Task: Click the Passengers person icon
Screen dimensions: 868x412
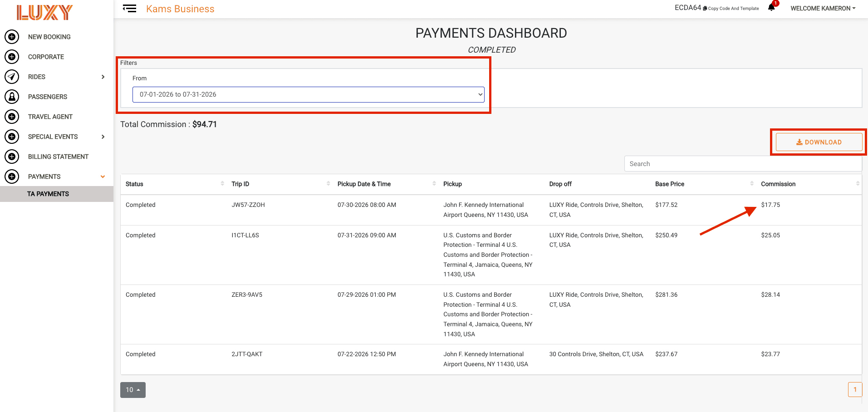Action: 12,97
